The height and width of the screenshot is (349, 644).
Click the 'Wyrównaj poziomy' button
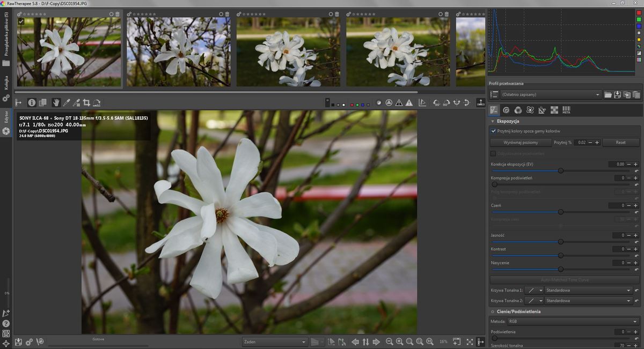tap(521, 143)
